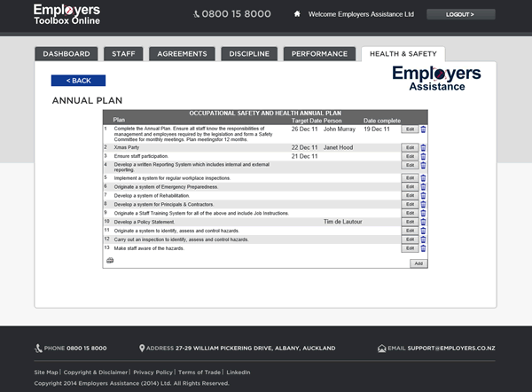Switch to the Staff tab
Viewport: 532px width, 392px height.
click(123, 54)
